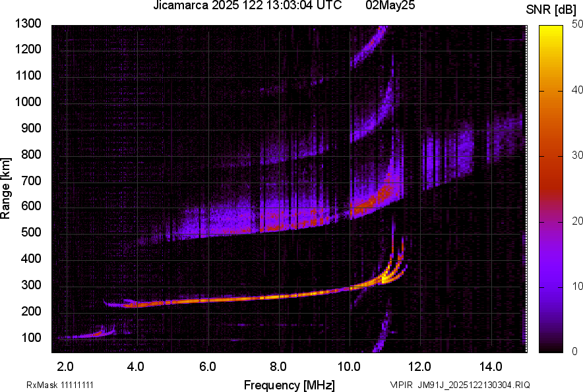Click the colorbar value 50

tap(577, 24)
